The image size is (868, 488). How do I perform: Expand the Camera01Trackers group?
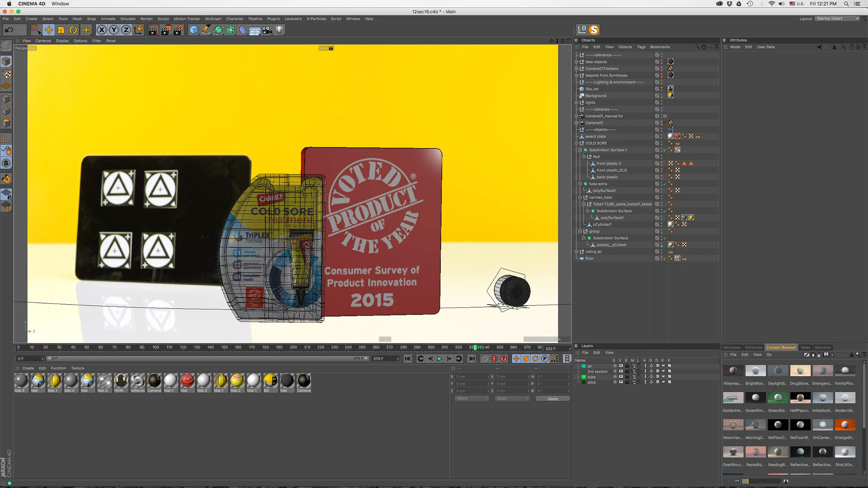coord(576,69)
